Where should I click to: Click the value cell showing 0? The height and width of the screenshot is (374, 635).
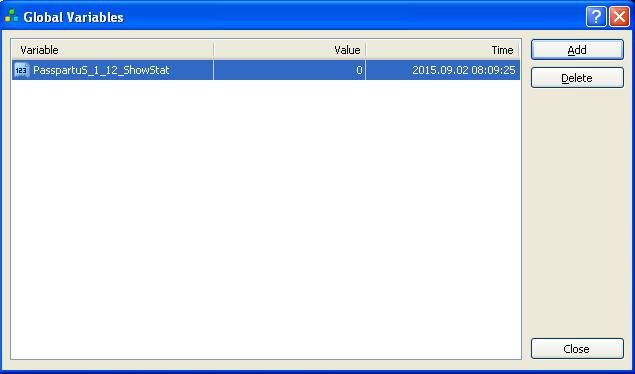point(290,70)
